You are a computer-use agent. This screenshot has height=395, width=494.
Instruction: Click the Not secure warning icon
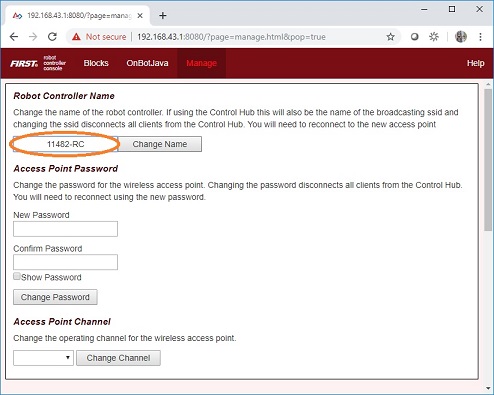(76, 37)
